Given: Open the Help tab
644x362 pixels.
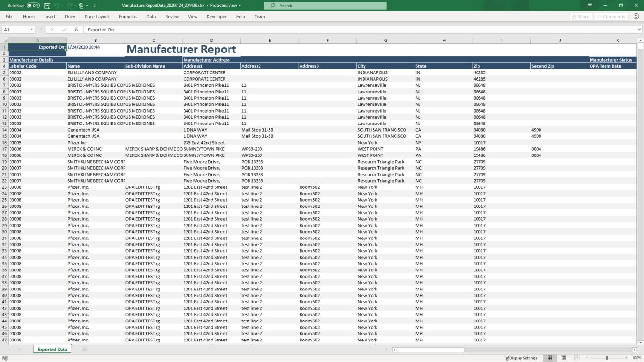Looking at the screenshot, I should [x=240, y=17].
